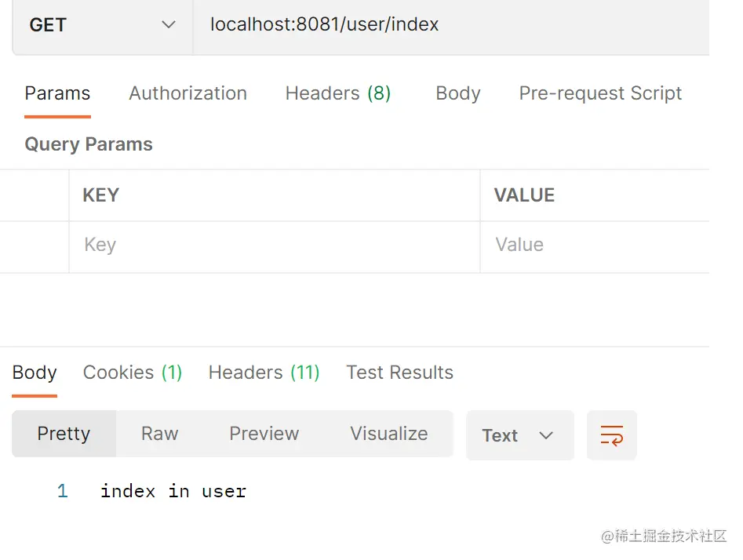Click the query param Key input
743x560 pixels.
tap(275, 247)
